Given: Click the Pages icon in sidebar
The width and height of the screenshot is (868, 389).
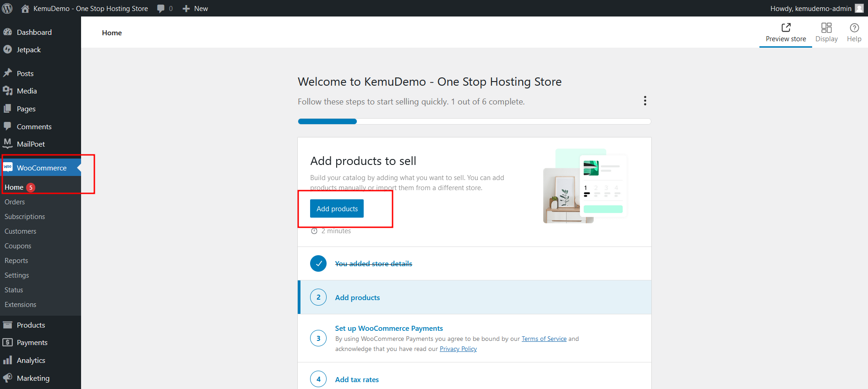Looking at the screenshot, I should [8, 109].
